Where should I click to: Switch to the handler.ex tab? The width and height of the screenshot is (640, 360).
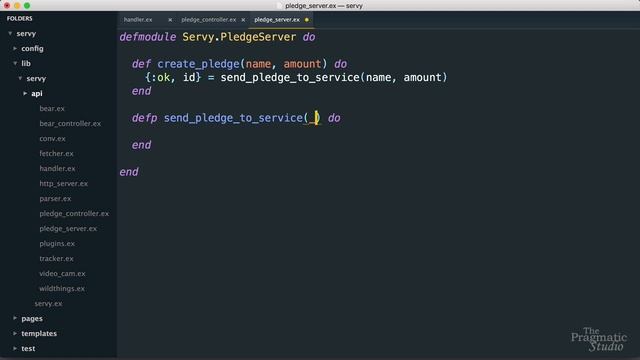click(x=138, y=20)
